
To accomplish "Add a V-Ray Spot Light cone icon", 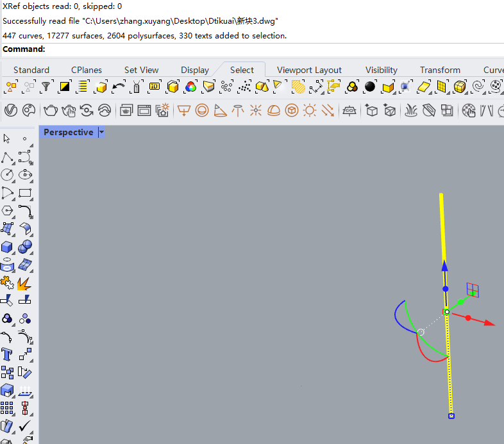I will click(x=220, y=111).
